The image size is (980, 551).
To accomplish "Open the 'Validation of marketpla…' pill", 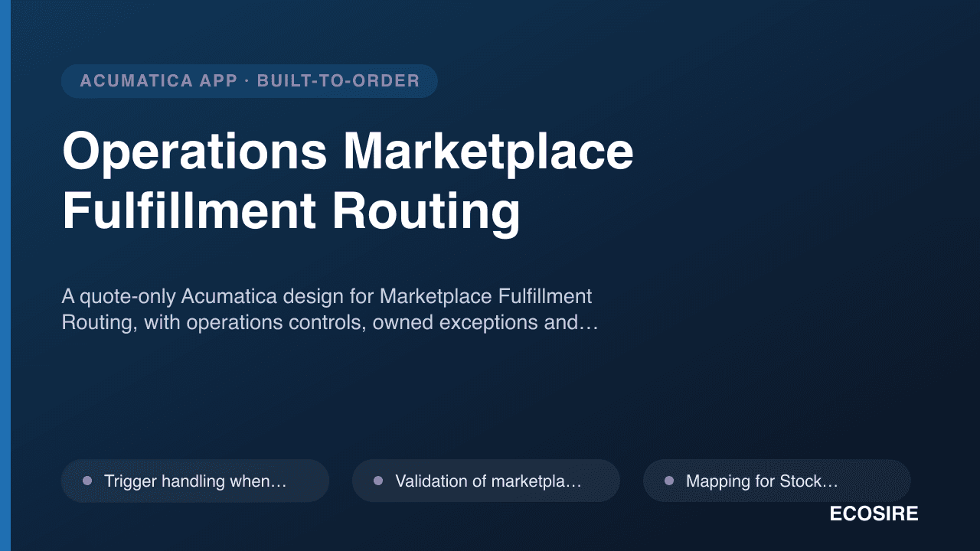I will click(x=486, y=481).
